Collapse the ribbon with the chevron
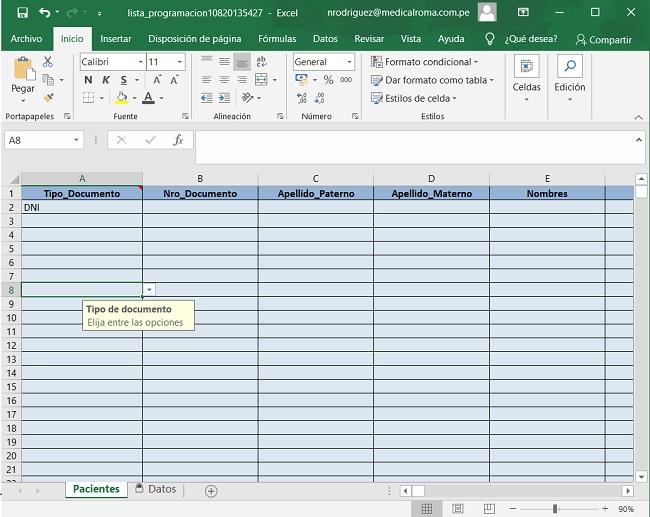The height and width of the screenshot is (517, 650). 638,117
